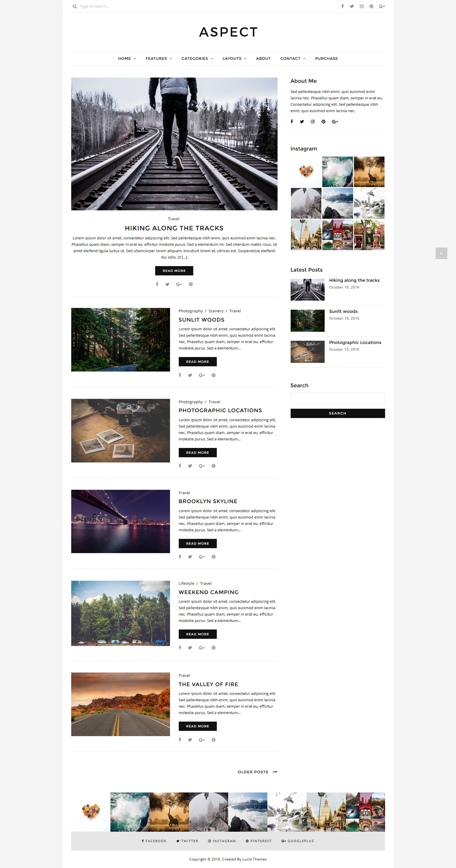The width and height of the screenshot is (456, 868).
Task: Click the back-to-top arrow button
Action: (x=441, y=253)
